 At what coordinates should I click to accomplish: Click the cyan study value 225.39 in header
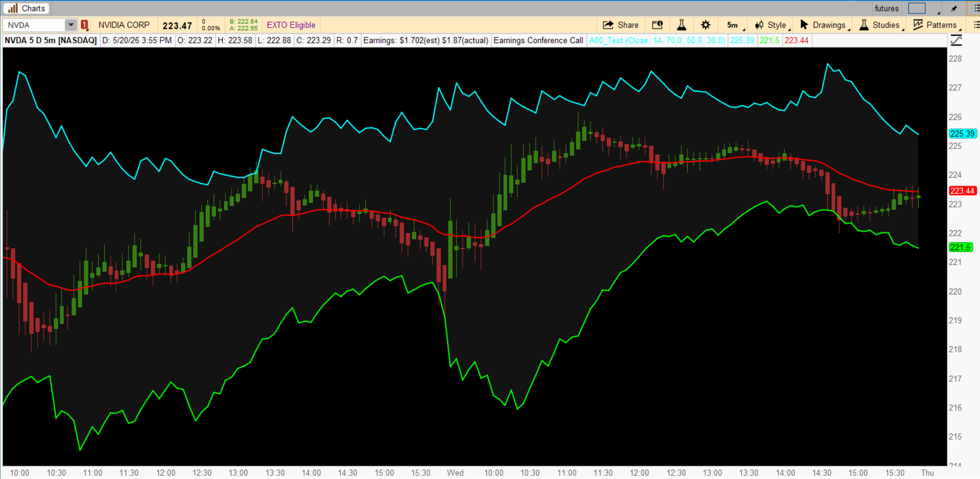[x=742, y=40]
